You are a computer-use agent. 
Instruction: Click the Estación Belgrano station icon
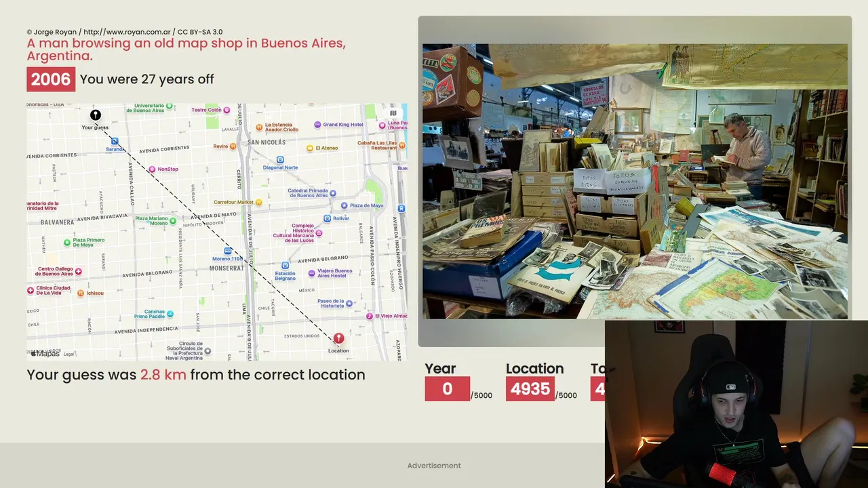click(x=285, y=266)
